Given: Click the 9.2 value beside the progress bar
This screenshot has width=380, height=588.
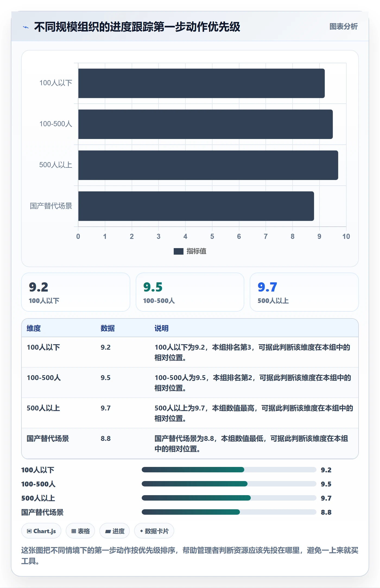Looking at the screenshot, I should 326,470.
